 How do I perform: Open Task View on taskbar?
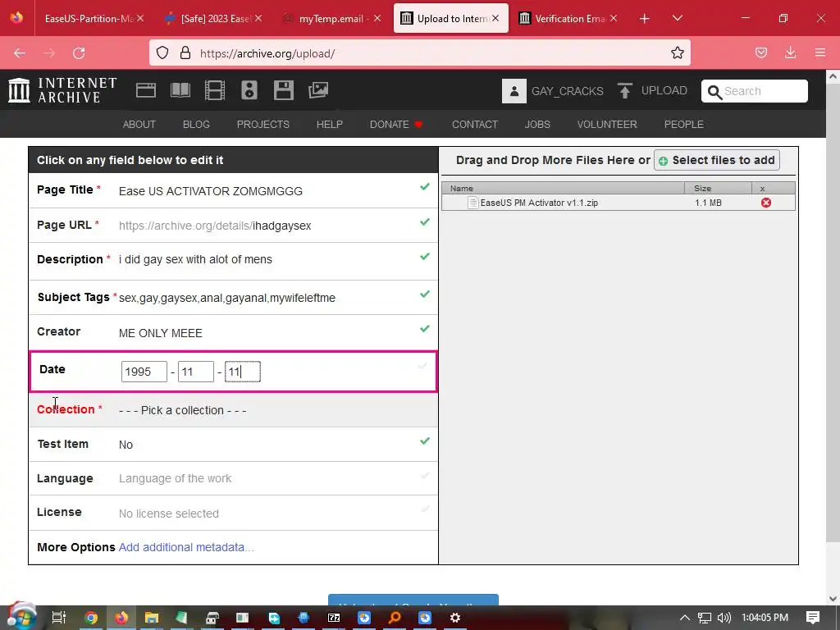click(x=58, y=618)
